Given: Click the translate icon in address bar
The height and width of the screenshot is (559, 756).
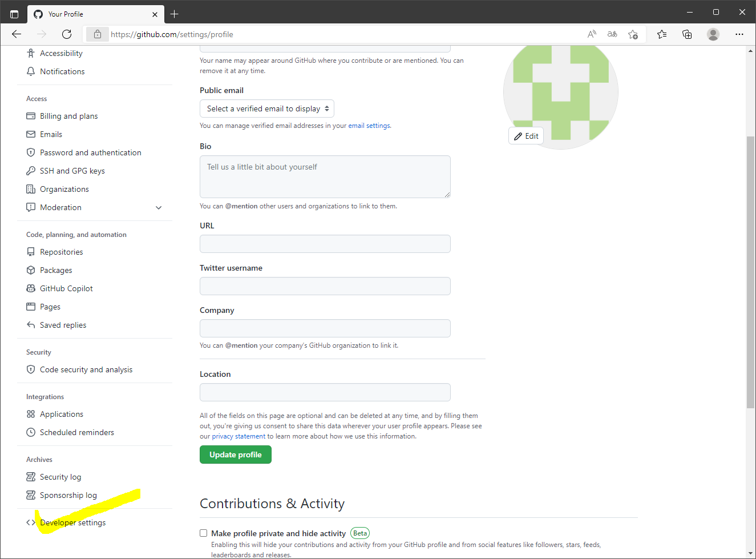Looking at the screenshot, I should (x=612, y=34).
